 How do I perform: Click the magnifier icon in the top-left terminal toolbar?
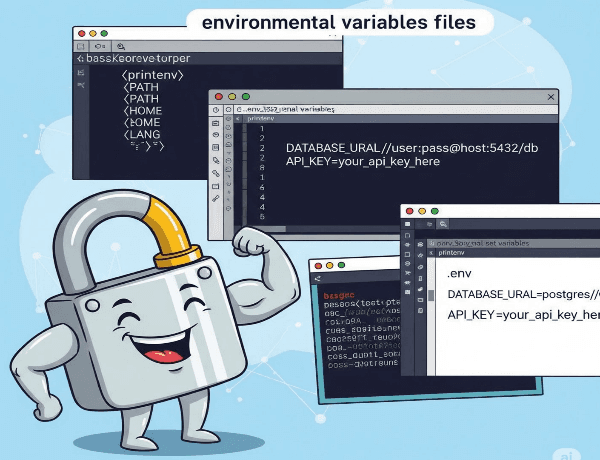pos(121,46)
